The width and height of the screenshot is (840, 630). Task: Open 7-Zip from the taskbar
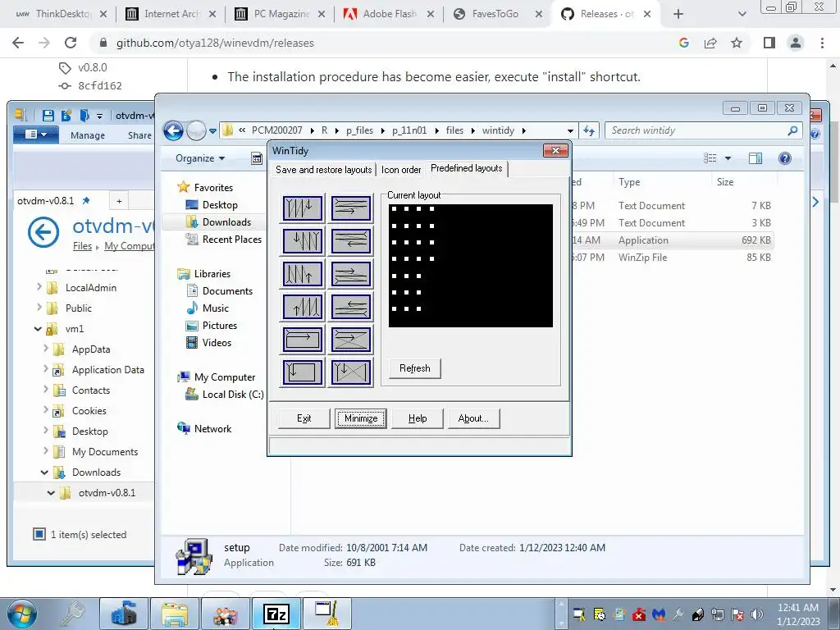(x=276, y=614)
